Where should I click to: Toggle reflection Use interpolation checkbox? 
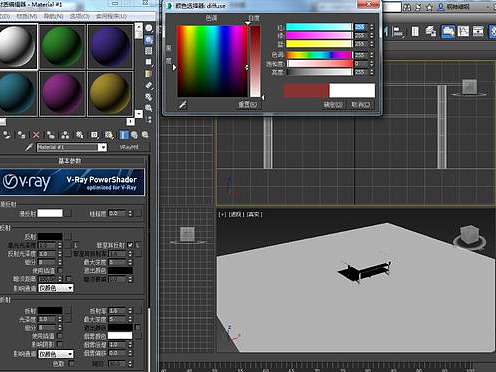coord(60,270)
